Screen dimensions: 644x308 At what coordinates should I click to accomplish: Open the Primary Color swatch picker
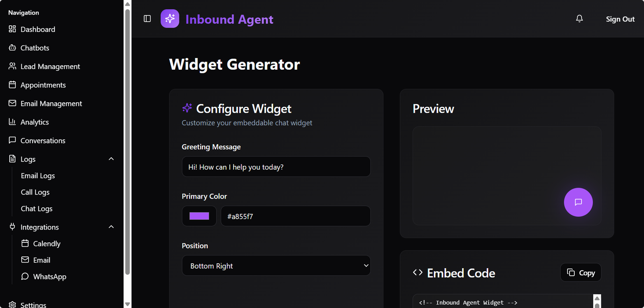pos(199,216)
